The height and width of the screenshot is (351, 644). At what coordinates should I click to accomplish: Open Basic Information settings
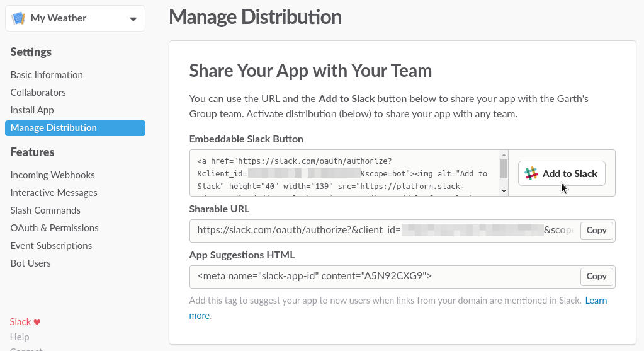pyautogui.click(x=47, y=75)
